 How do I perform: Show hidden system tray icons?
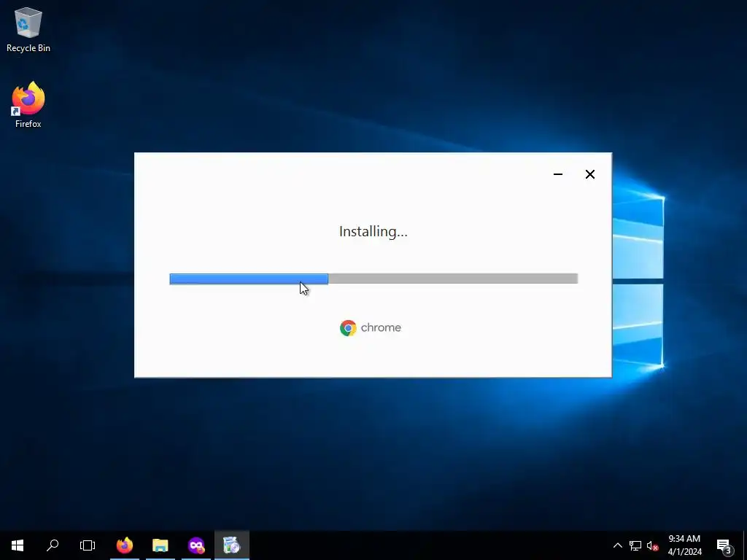(617, 545)
